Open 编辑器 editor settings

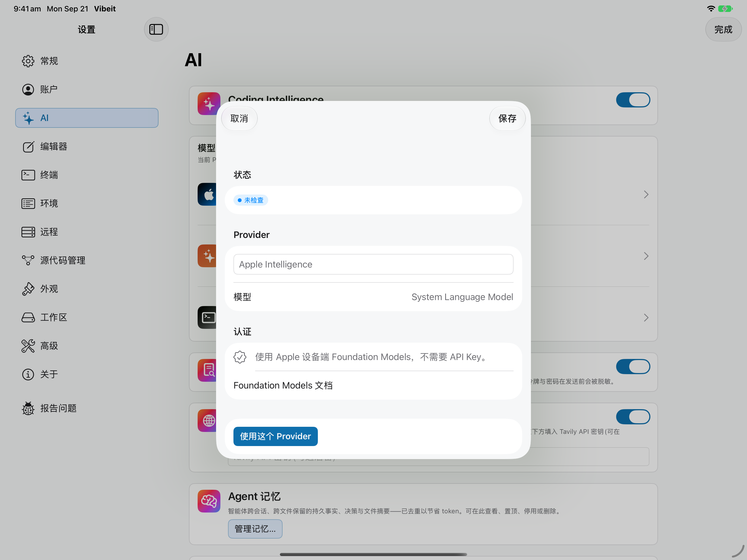tap(87, 147)
